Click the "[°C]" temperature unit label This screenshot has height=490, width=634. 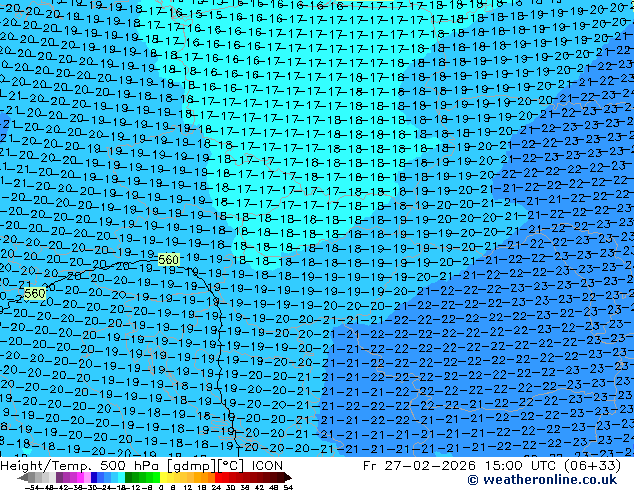pos(231,466)
